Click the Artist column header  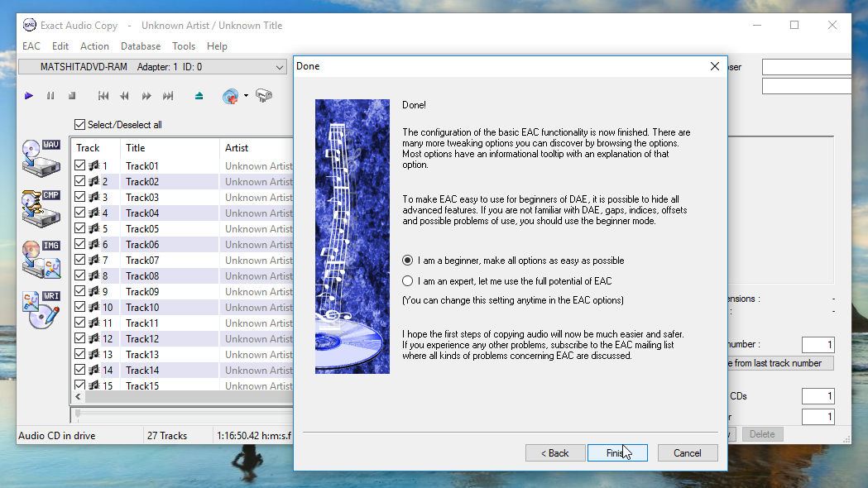coord(257,148)
